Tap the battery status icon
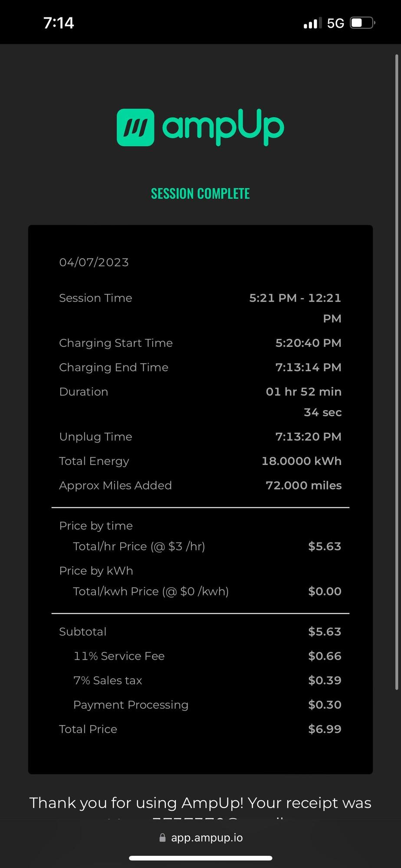This screenshot has width=401, height=868. pos(362,23)
